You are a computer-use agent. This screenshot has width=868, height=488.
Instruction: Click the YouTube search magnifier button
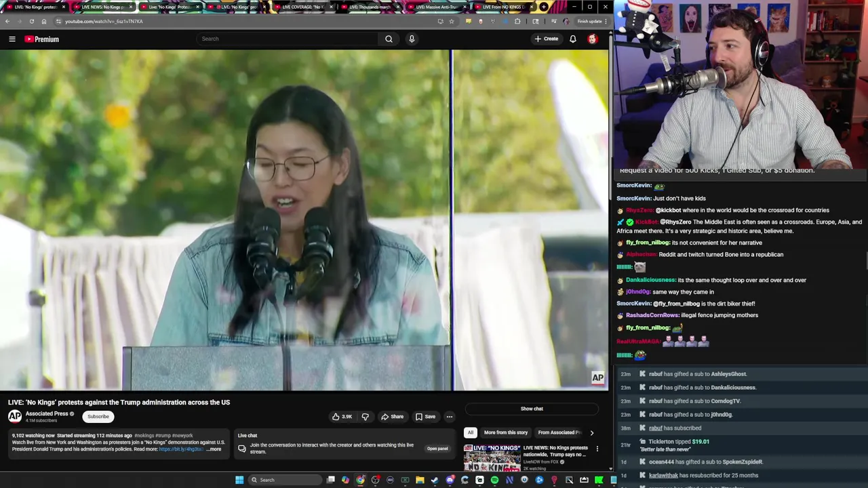pyautogui.click(x=389, y=39)
